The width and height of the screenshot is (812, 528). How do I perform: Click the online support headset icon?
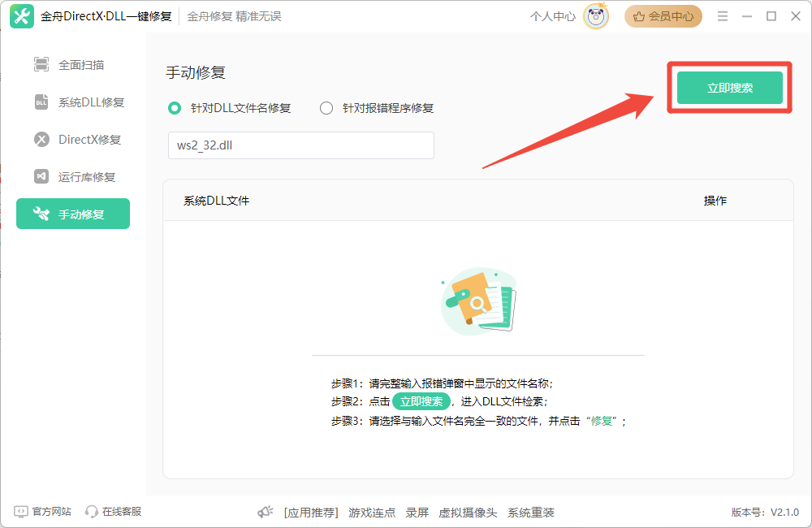point(92,512)
